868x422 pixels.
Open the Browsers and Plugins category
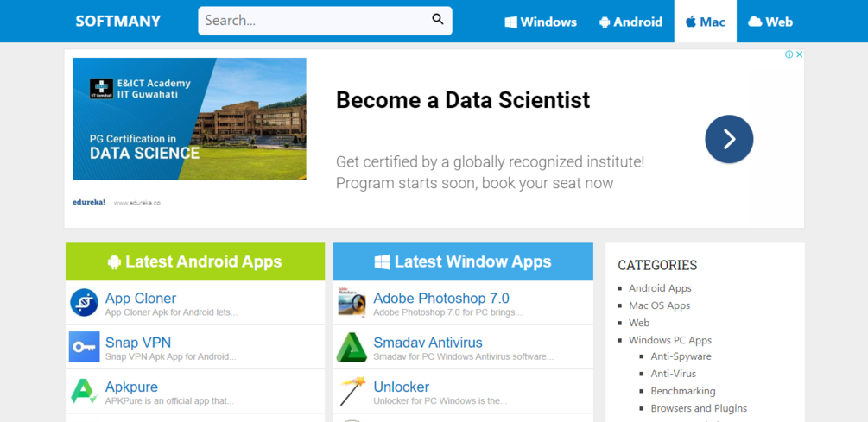[699, 408]
